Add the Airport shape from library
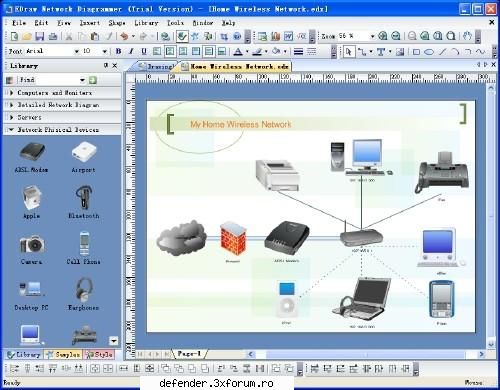This screenshot has width=500, height=390. point(84,157)
